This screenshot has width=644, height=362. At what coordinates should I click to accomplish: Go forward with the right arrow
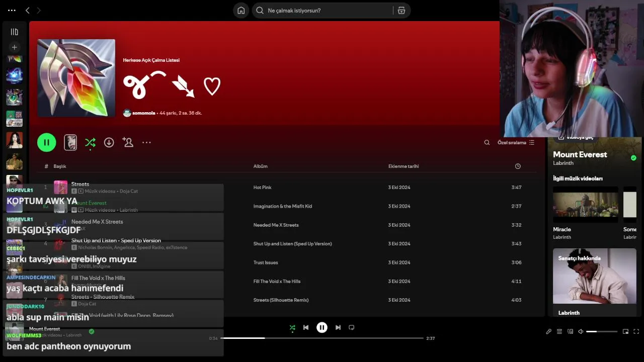coord(39,10)
